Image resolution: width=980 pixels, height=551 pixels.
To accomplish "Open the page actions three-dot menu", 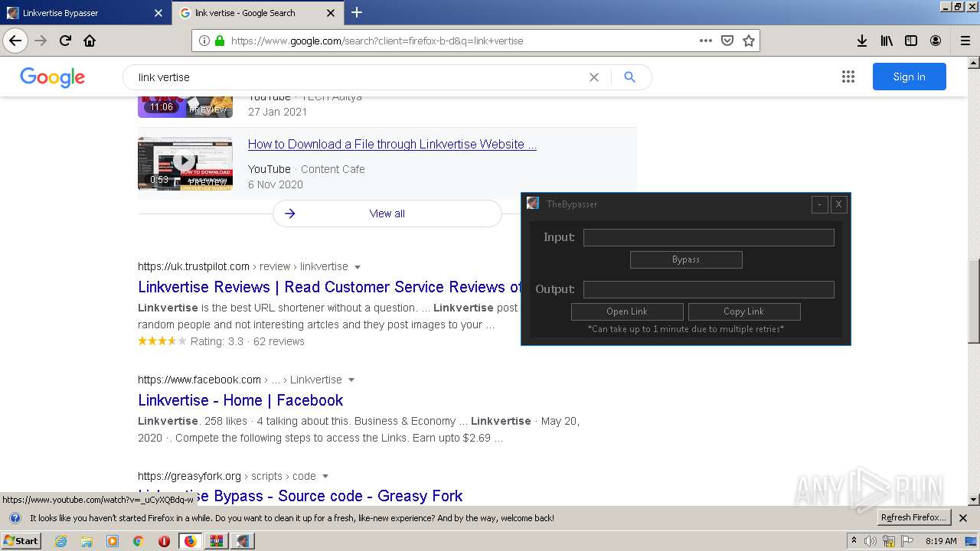I will 706,41.
